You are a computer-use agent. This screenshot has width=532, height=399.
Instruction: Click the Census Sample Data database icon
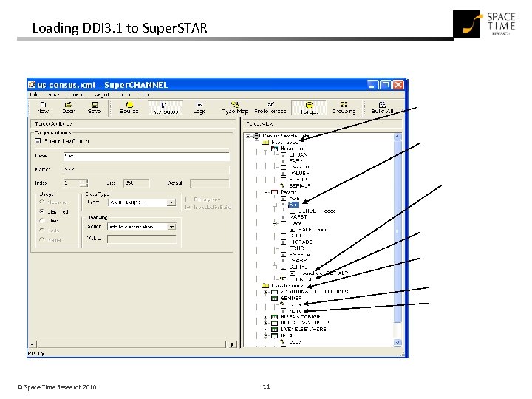[x=257, y=136]
